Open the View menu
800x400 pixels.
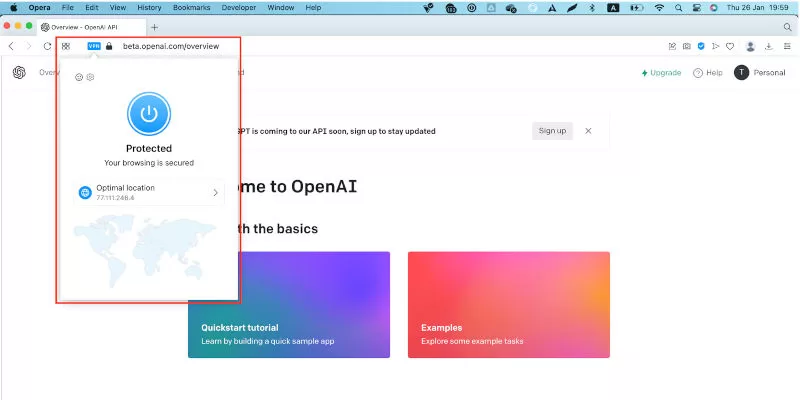point(118,8)
